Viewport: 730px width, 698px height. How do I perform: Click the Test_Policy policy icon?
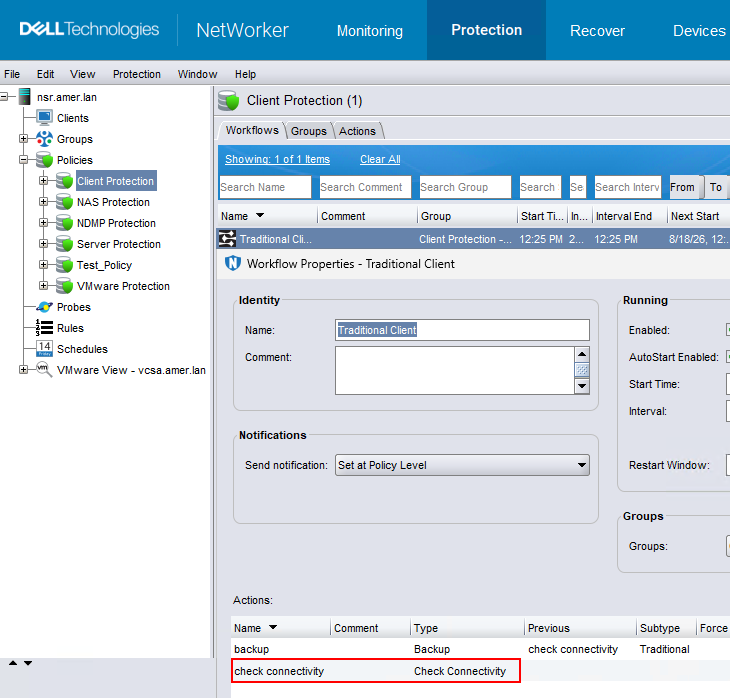64,264
